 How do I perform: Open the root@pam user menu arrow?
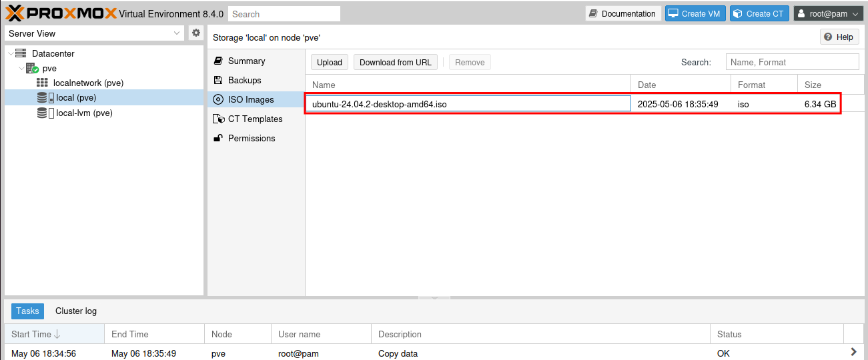coord(856,14)
